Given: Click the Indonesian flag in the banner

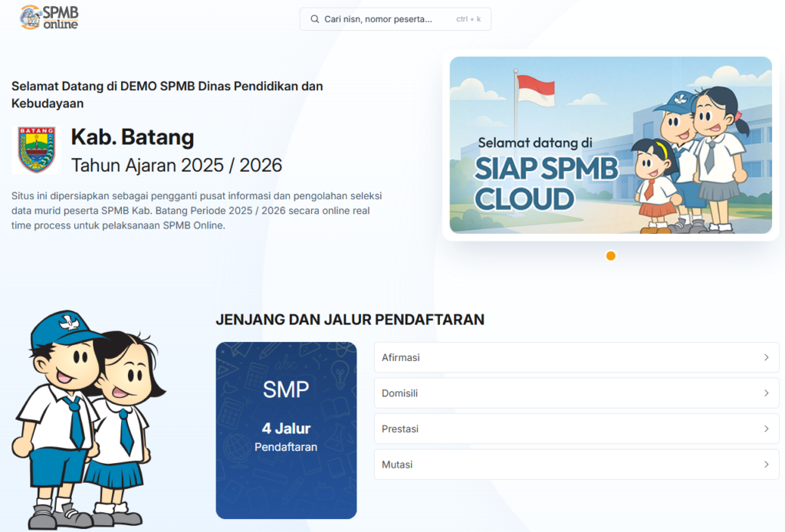Looking at the screenshot, I should [x=535, y=90].
